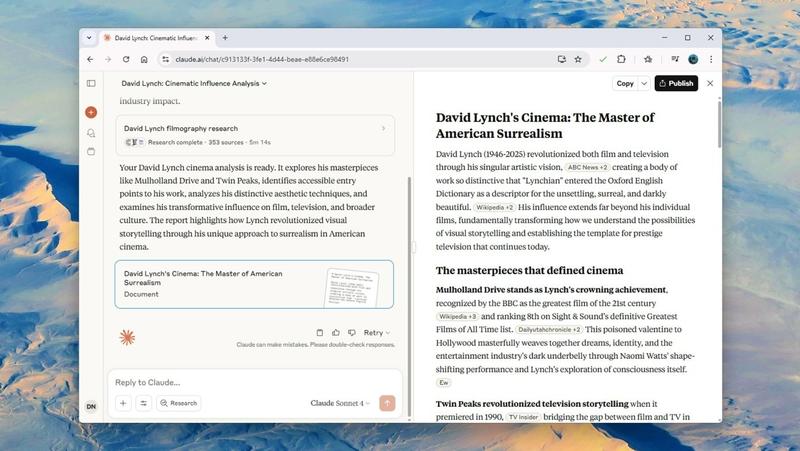Image resolution: width=800 pixels, height=451 pixels.
Task: Open the browser home page
Action: [x=144, y=59]
